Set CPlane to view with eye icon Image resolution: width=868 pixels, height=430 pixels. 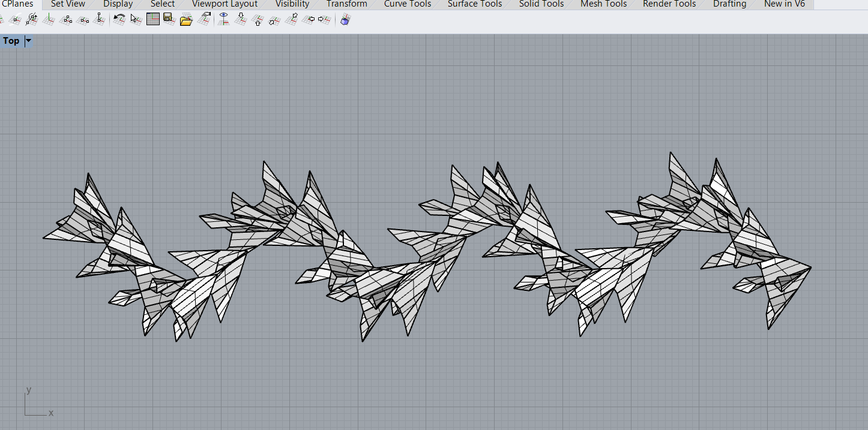224,20
